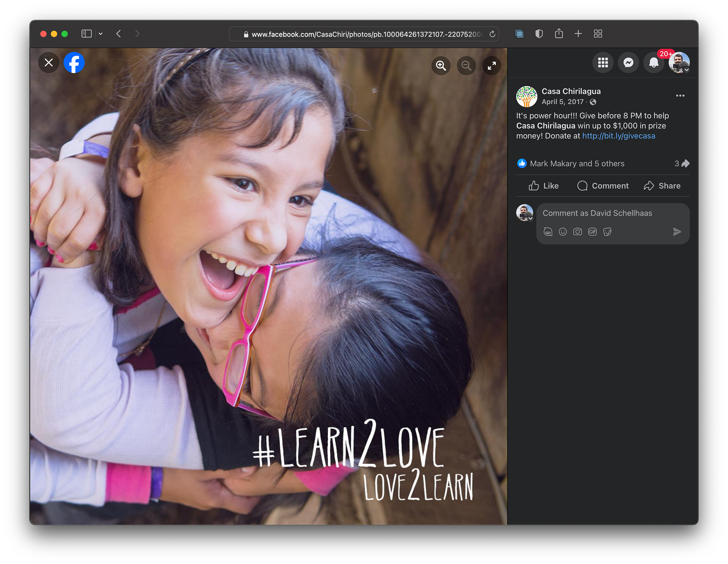Viewport: 728px width, 564px height.
Task: Insert an emoji in comment
Action: (x=563, y=232)
